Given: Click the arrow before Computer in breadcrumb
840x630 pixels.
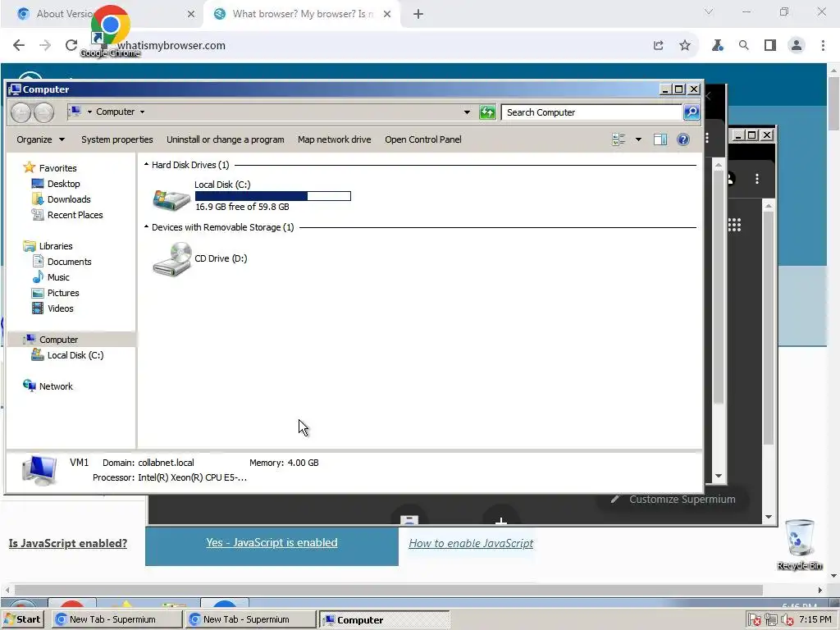Looking at the screenshot, I should tap(89, 112).
